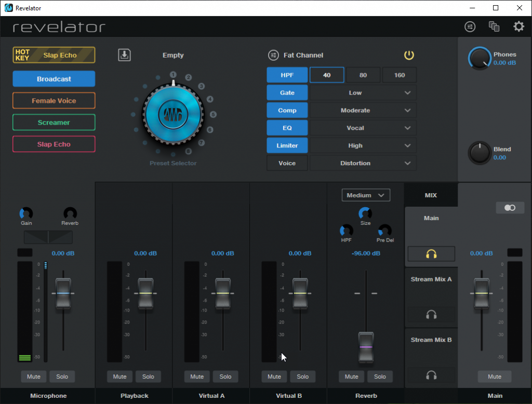This screenshot has width=532, height=404.
Task: Click the Reverb HPF knob
Action: (346, 231)
